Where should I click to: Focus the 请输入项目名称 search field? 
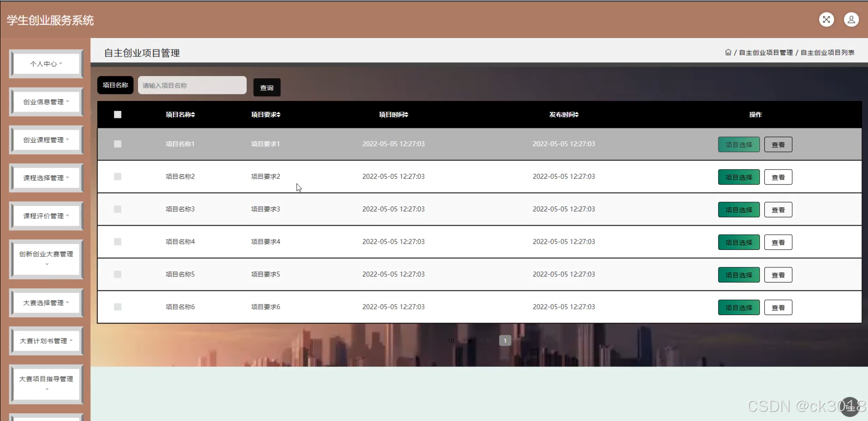[x=192, y=85]
